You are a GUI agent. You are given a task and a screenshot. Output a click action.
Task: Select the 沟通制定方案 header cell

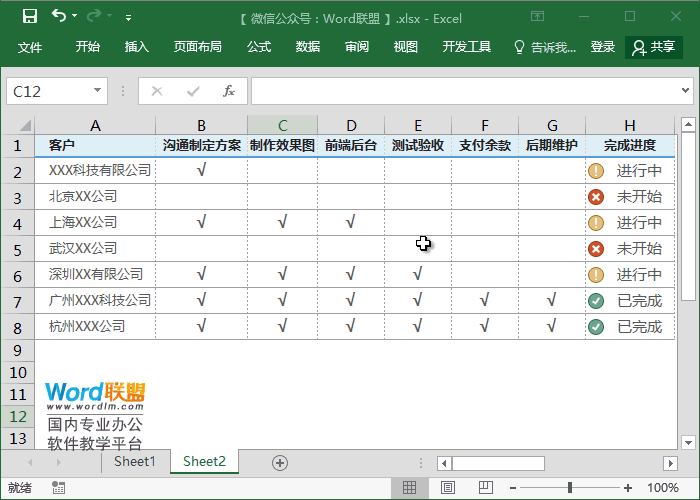click(x=201, y=146)
